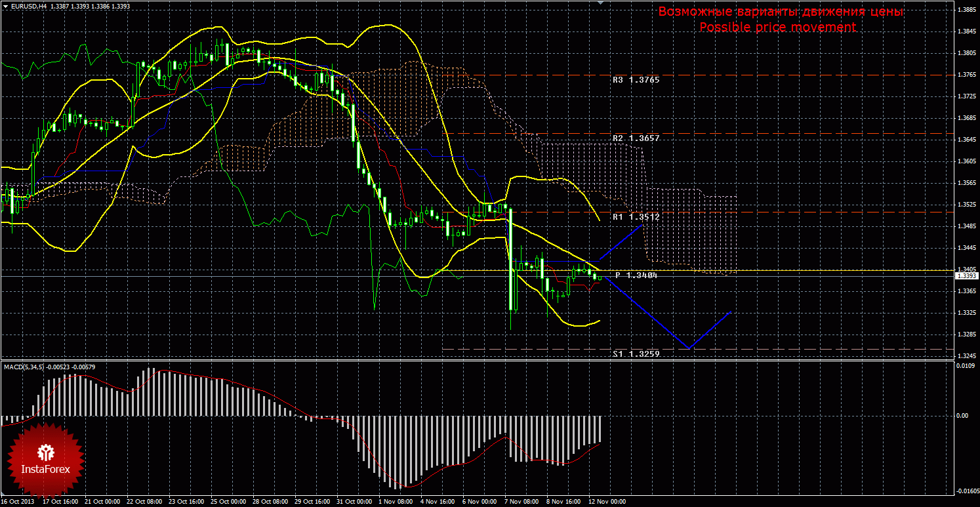Click the 16 Oct 2013 date label
Image resolution: width=980 pixels, height=507 pixels.
click(x=18, y=502)
